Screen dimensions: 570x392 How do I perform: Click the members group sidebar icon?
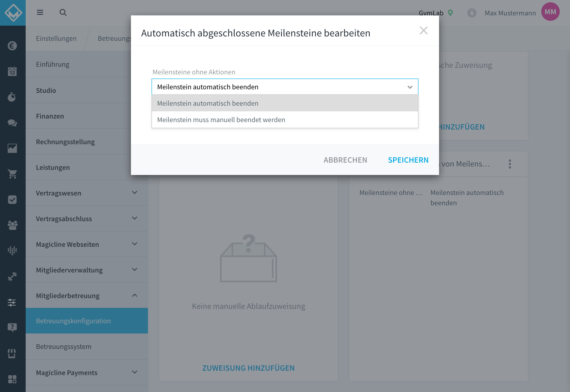pos(12,225)
